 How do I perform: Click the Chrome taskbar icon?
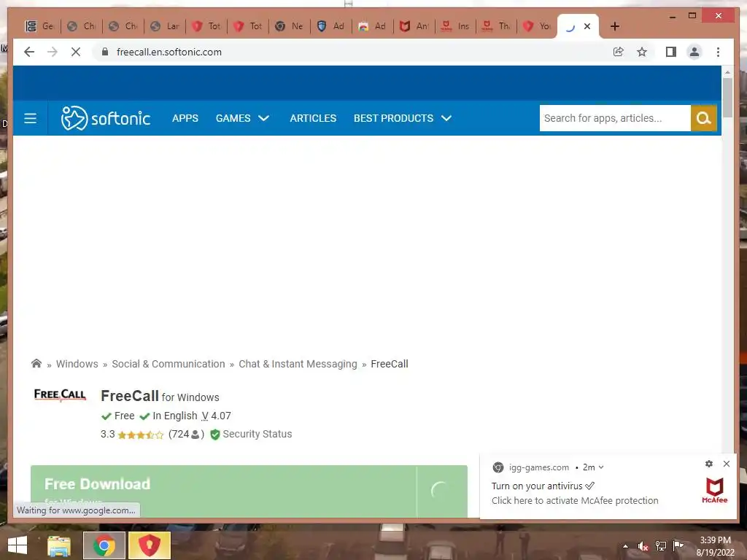(104, 545)
